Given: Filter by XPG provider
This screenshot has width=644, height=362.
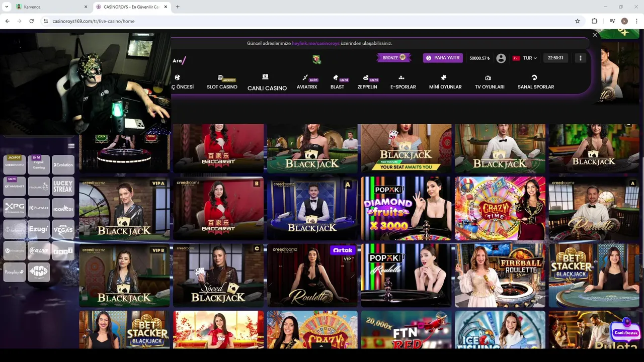Looking at the screenshot, I should pos(15,208).
